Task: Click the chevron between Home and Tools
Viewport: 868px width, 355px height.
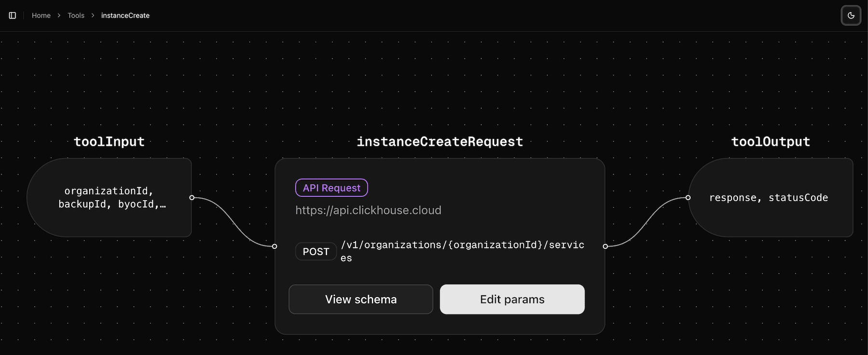Action: [x=59, y=15]
